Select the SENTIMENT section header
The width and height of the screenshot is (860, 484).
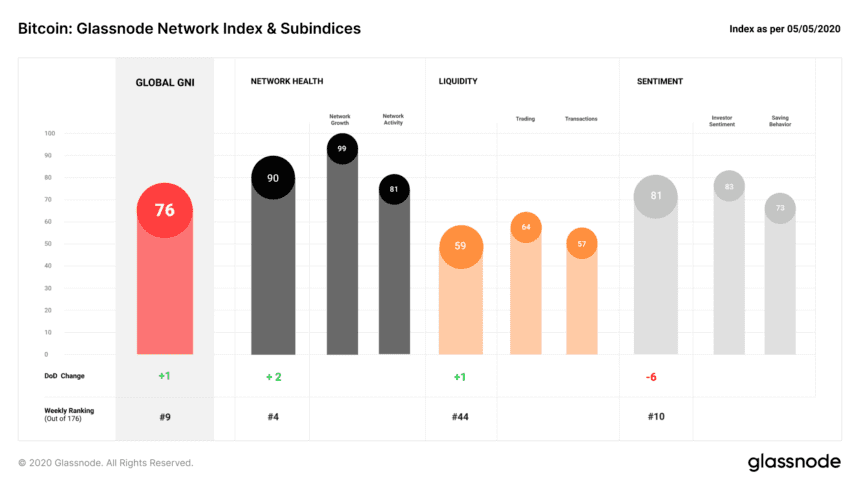pos(660,81)
